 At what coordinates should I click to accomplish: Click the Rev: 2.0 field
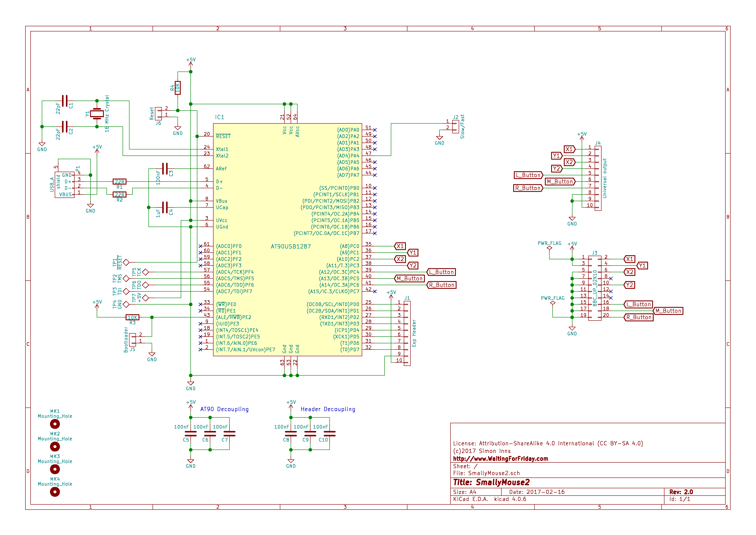click(681, 492)
